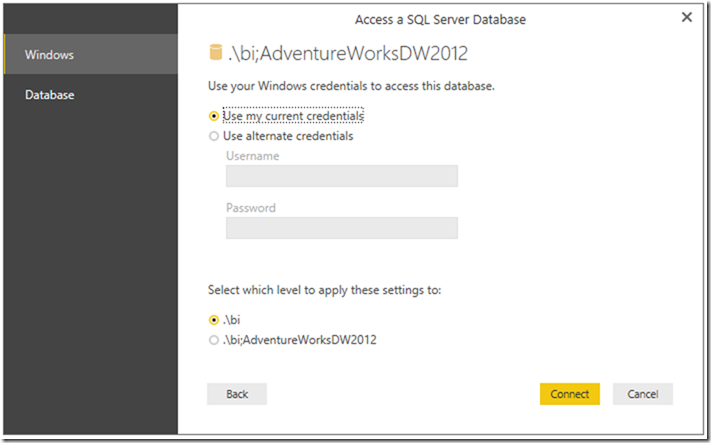Viewport: 711px width, 443px height.
Task: Click the Back button
Action: [237, 394]
